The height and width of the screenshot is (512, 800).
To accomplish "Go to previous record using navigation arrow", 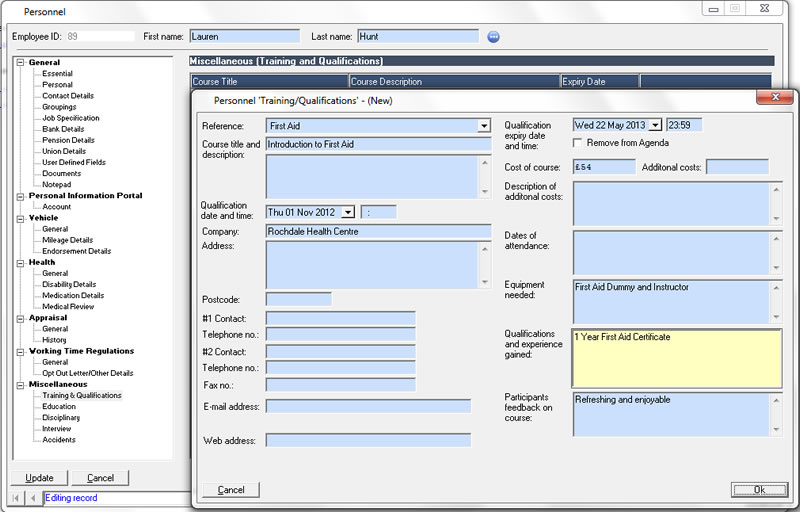I will pos(32,497).
